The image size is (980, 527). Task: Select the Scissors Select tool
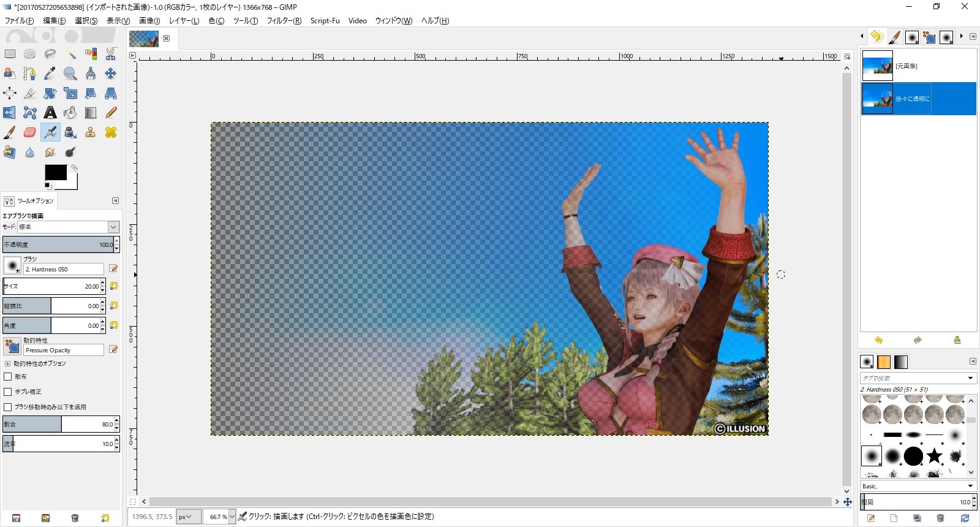[x=111, y=54]
